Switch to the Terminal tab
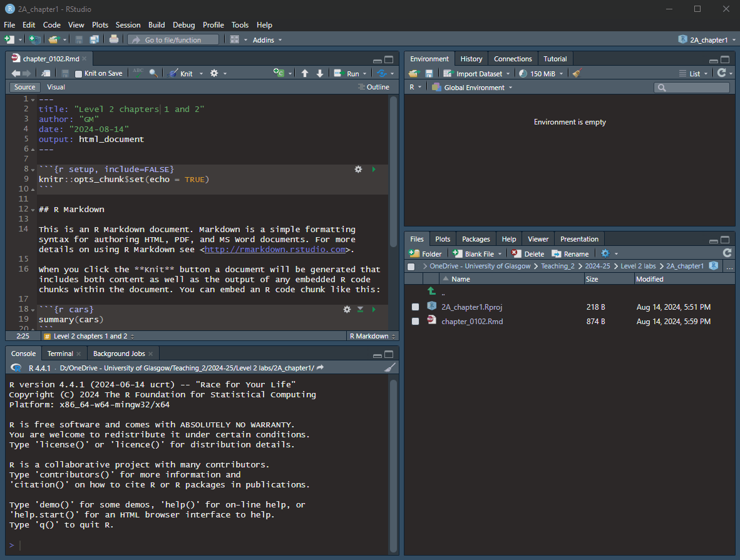Screen dimensions: 740x560 (60, 354)
